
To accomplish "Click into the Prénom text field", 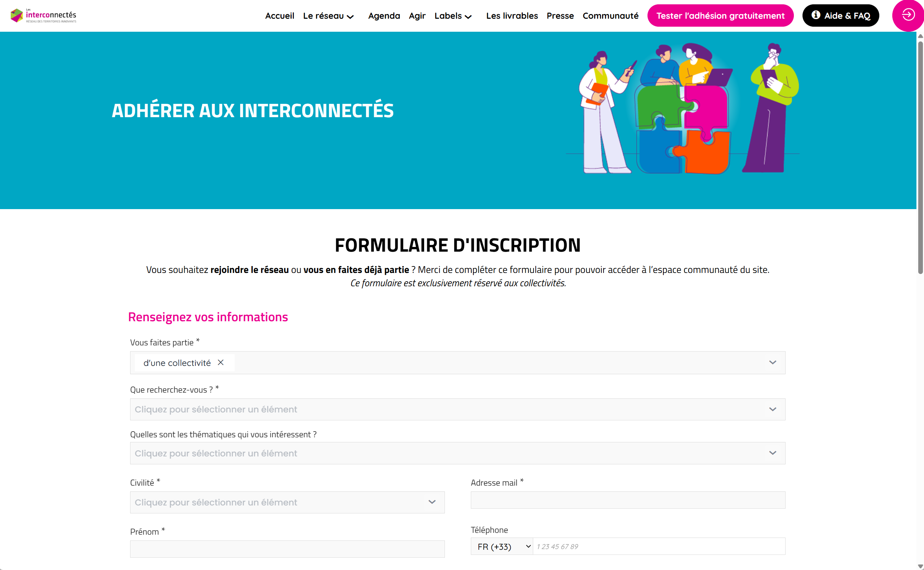I will tap(287, 549).
